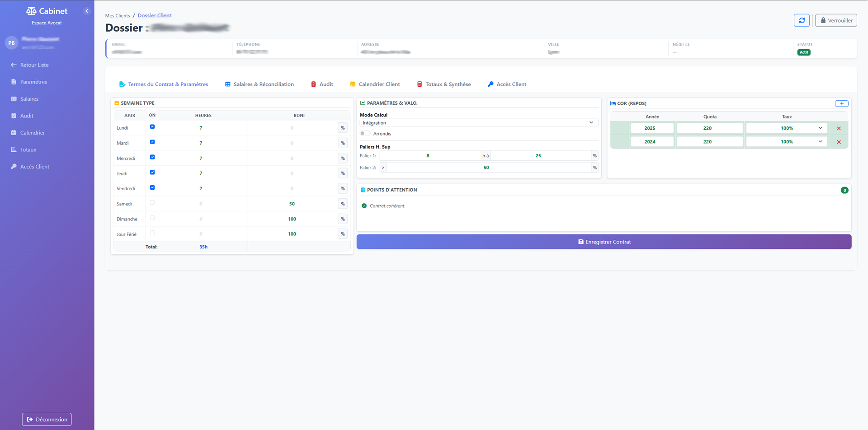Image resolution: width=868 pixels, height=430 pixels.
Task: Uncheck the Lundi working day checkbox
Action: (x=152, y=127)
